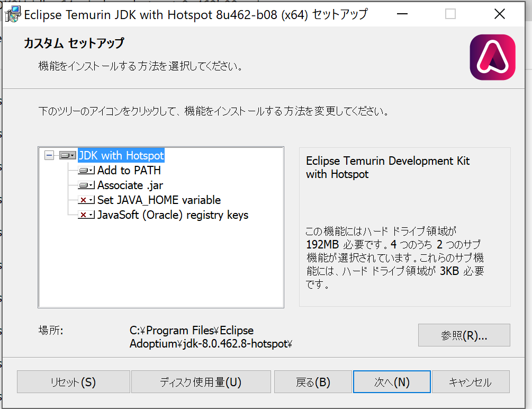This screenshot has width=532, height=409.
Task: Click Eclipse Temurin Development Kit description text
Action: click(387, 167)
